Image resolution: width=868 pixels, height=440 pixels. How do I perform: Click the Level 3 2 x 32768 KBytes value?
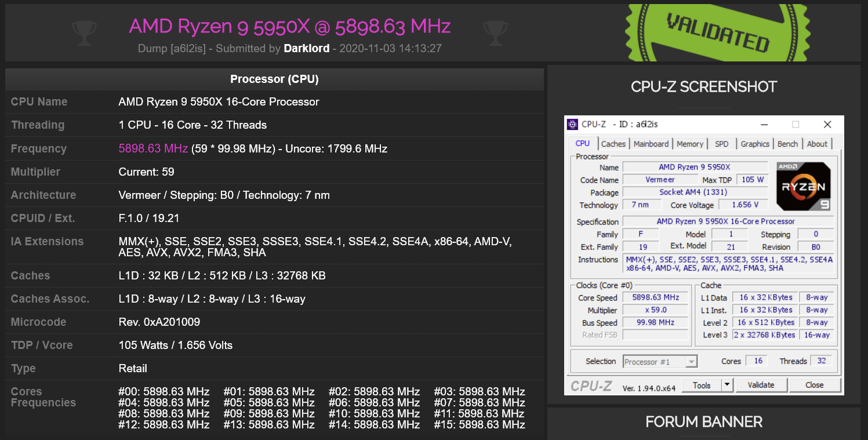[x=765, y=334]
